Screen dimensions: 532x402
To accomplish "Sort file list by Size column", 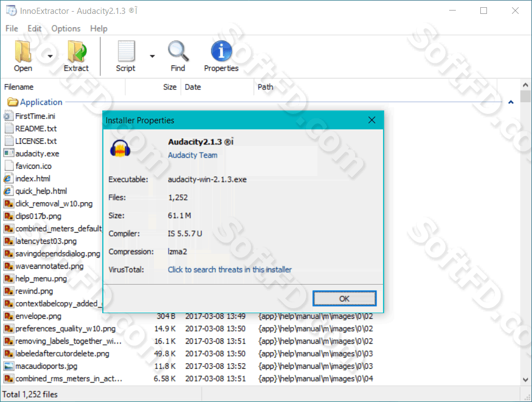I will coord(153,87).
